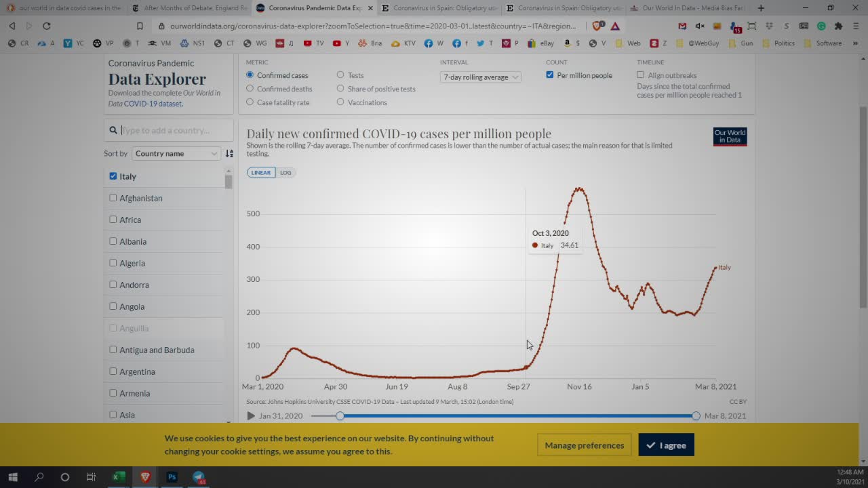This screenshot has width=868, height=488.
Task: Open the browser hamburger menu
Action: pyautogui.click(x=856, y=26)
